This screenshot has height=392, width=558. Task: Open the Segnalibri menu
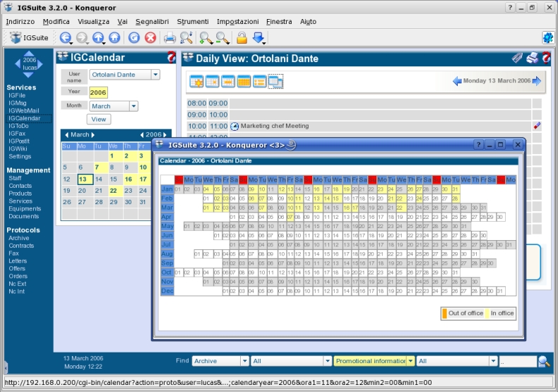[x=152, y=22]
